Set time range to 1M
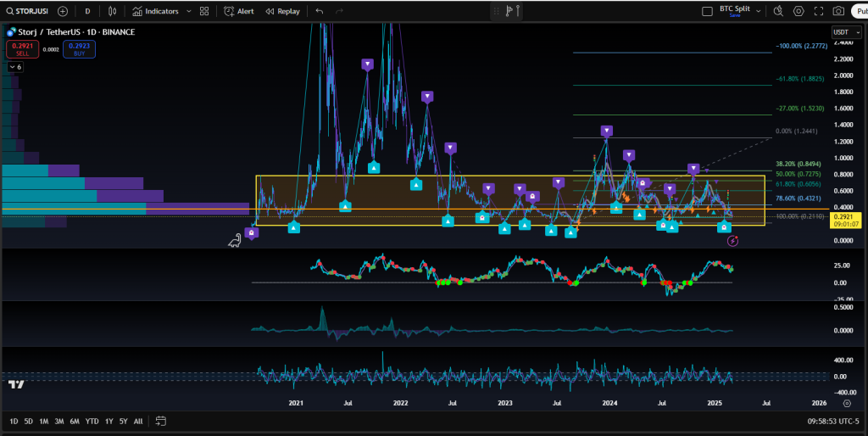The width and height of the screenshot is (868, 436). click(44, 421)
